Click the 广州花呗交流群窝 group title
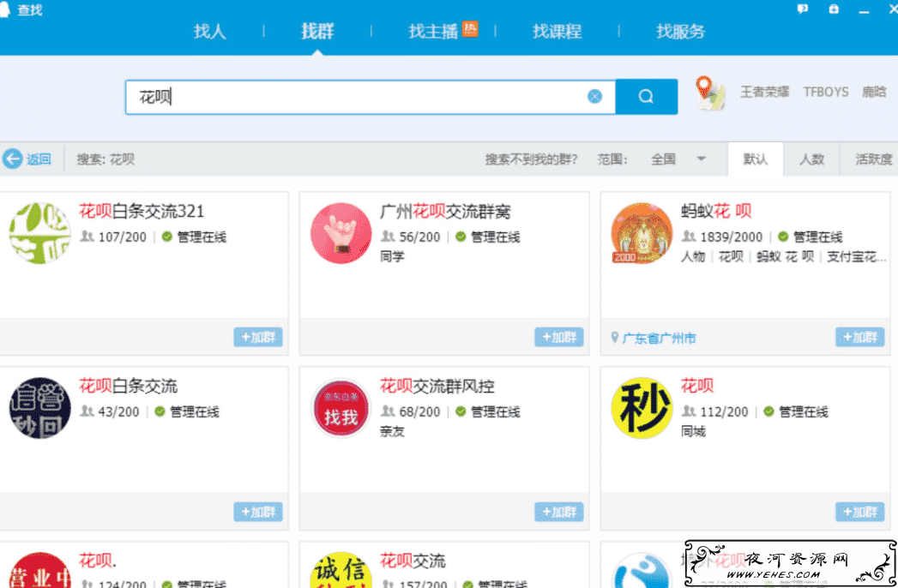Screen dimensions: 898x588 [x=445, y=211]
